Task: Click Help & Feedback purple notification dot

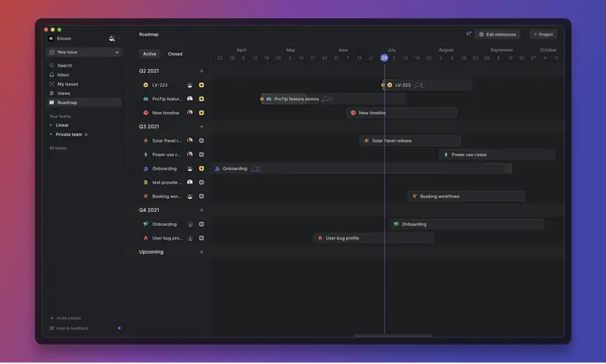Action: 119,329
